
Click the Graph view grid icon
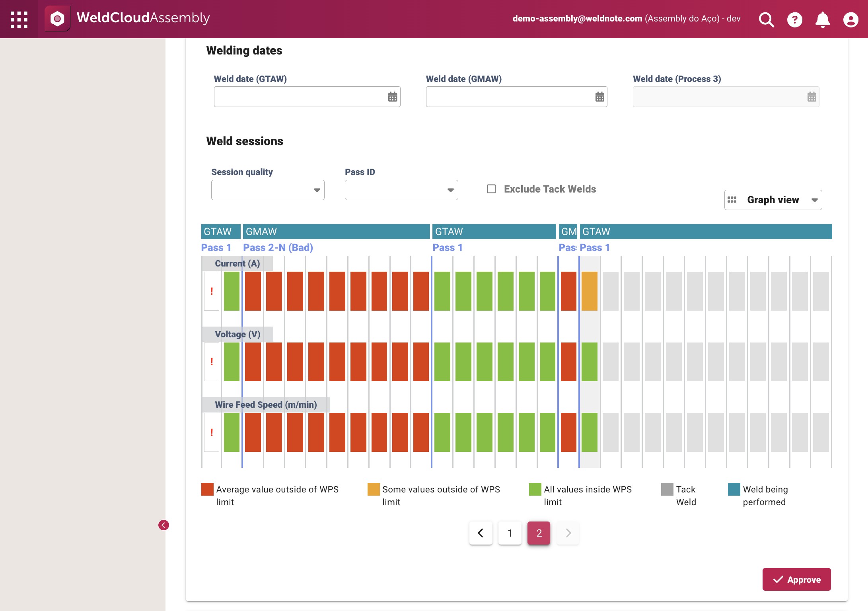click(732, 200)
